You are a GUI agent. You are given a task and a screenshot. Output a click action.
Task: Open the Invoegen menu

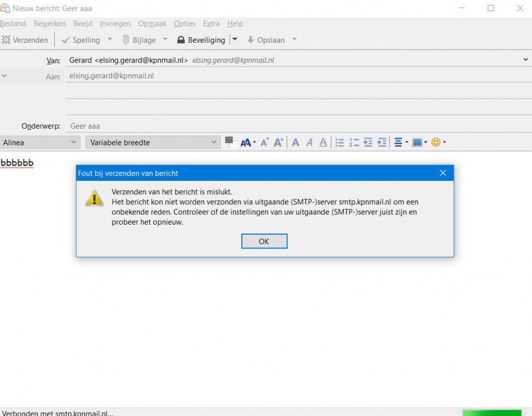(115, 24)
